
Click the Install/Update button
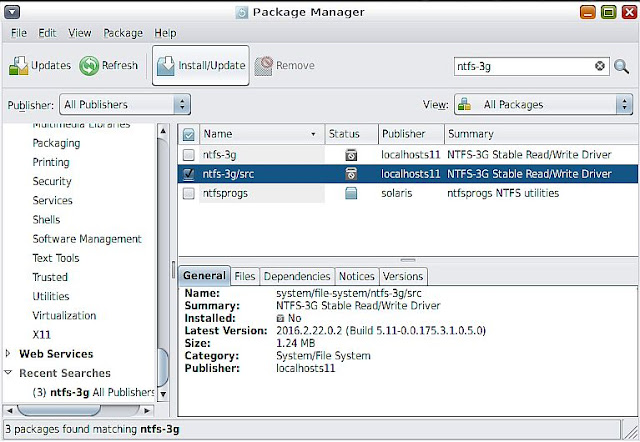click(200, 65)
